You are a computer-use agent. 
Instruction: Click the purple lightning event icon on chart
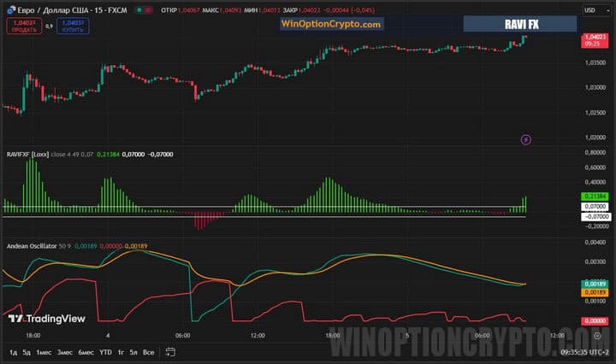click(x=526, y=138)
